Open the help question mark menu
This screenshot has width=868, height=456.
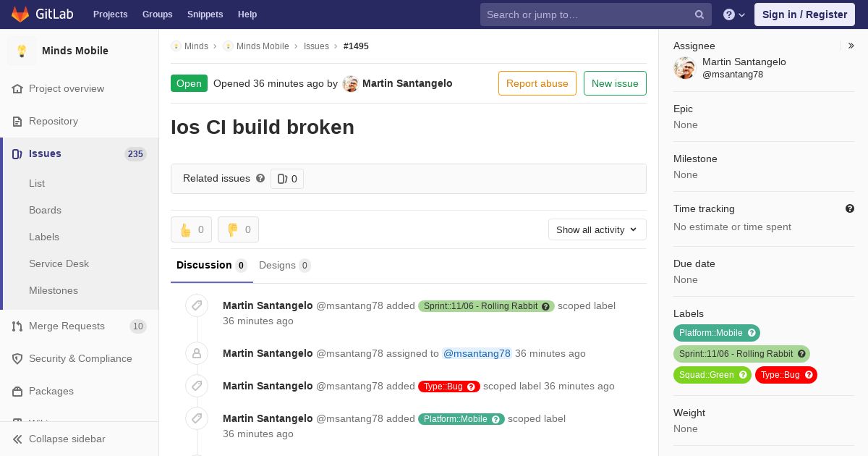(x=734, y=14)
